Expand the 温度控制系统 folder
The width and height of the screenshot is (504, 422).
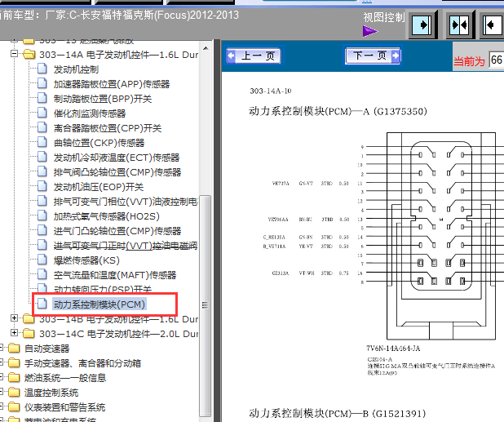click(1, 392)
